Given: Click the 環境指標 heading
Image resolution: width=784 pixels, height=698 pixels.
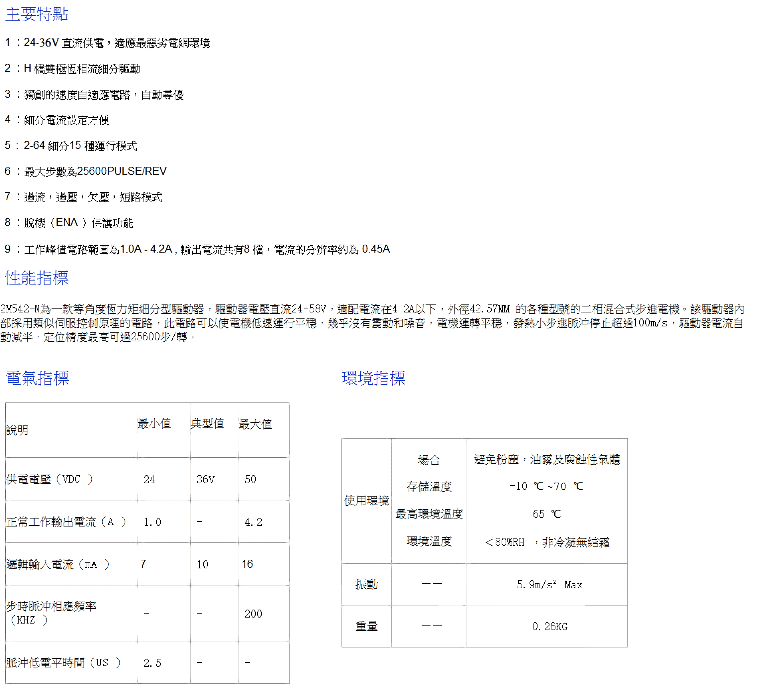Looking at the screenshot, I should [x=373, y=378].
